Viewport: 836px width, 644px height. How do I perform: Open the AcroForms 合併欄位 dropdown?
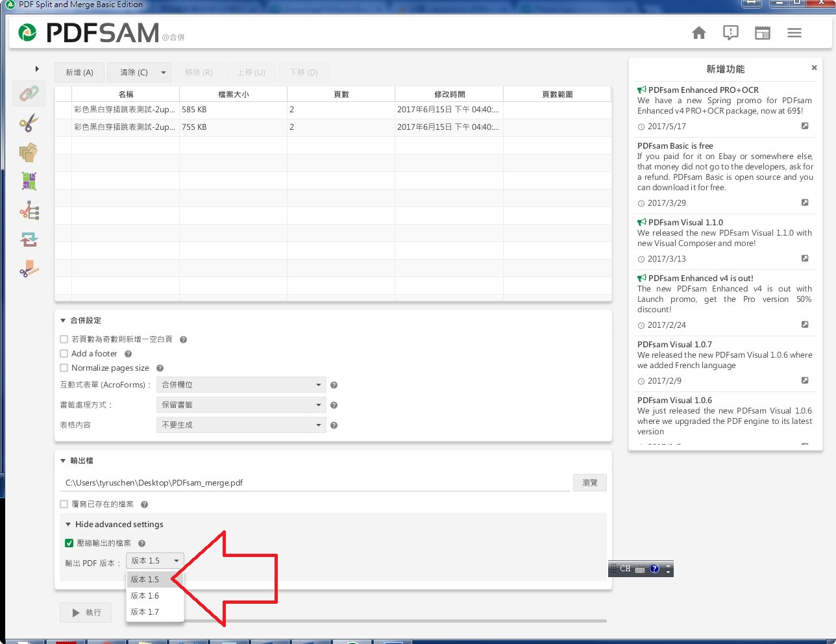click(241, 385)
